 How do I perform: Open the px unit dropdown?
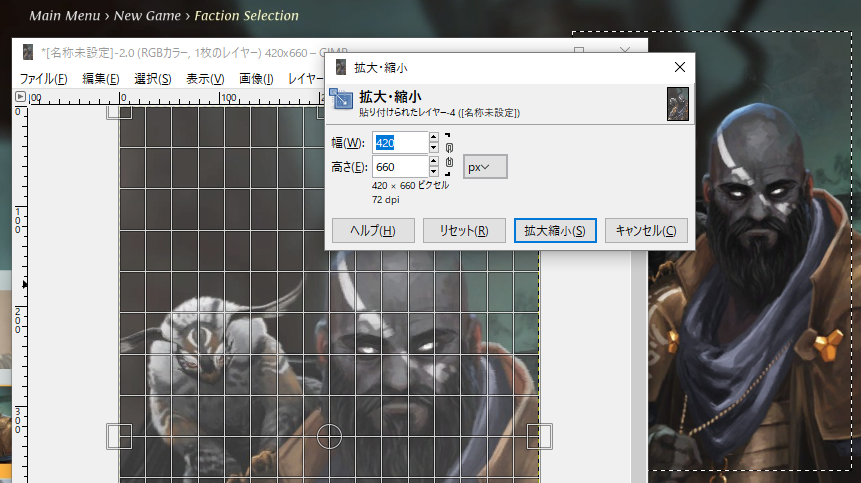485,167
